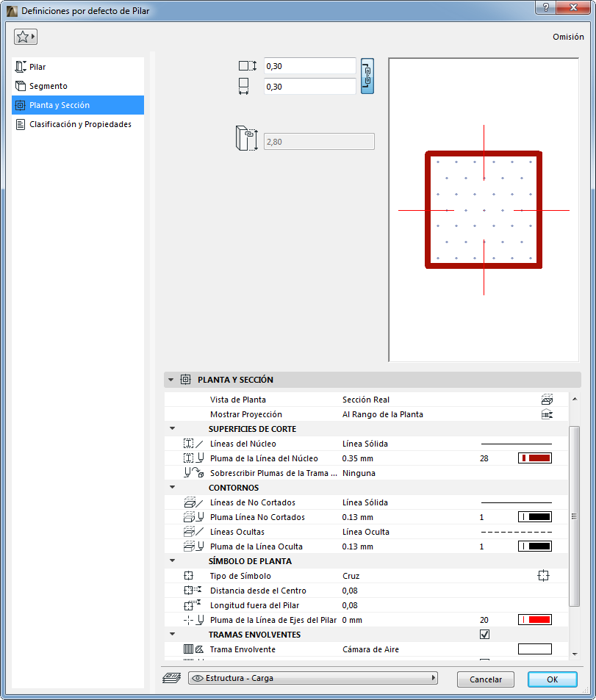Click the layer icon beside Estructura - Carga

tap(171, 678)
